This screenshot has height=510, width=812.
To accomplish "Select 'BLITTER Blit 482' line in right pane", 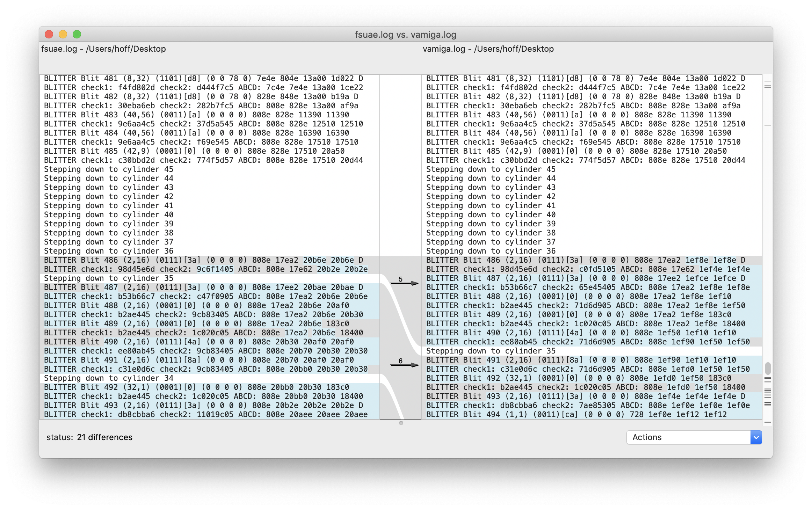I will point(583,97).
